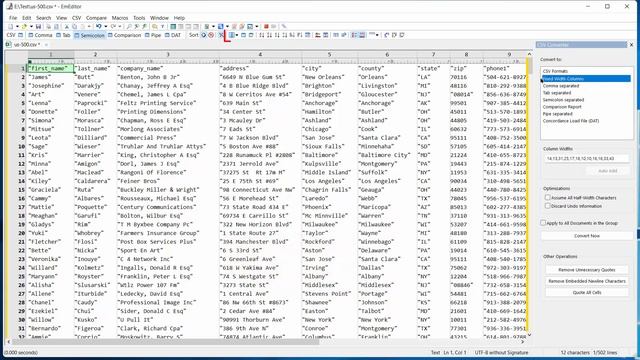This screenshot has height=360, width=640.
Task: Click the New file icon
Action: (x=11, y=27)
